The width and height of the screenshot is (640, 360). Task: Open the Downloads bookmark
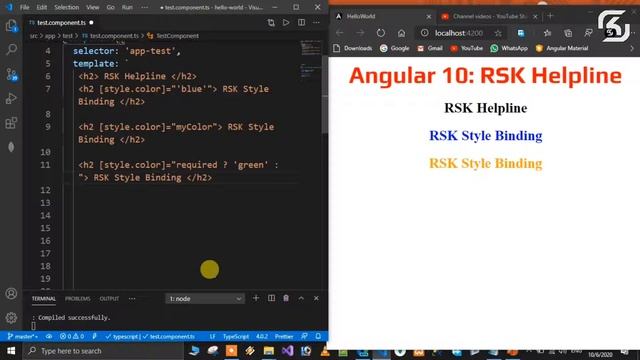click(353, 48)
